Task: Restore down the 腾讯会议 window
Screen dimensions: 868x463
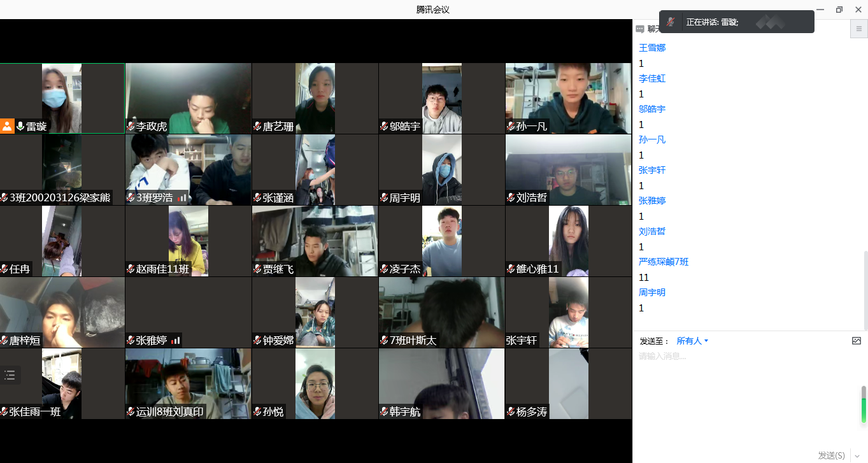Action: 839,10
